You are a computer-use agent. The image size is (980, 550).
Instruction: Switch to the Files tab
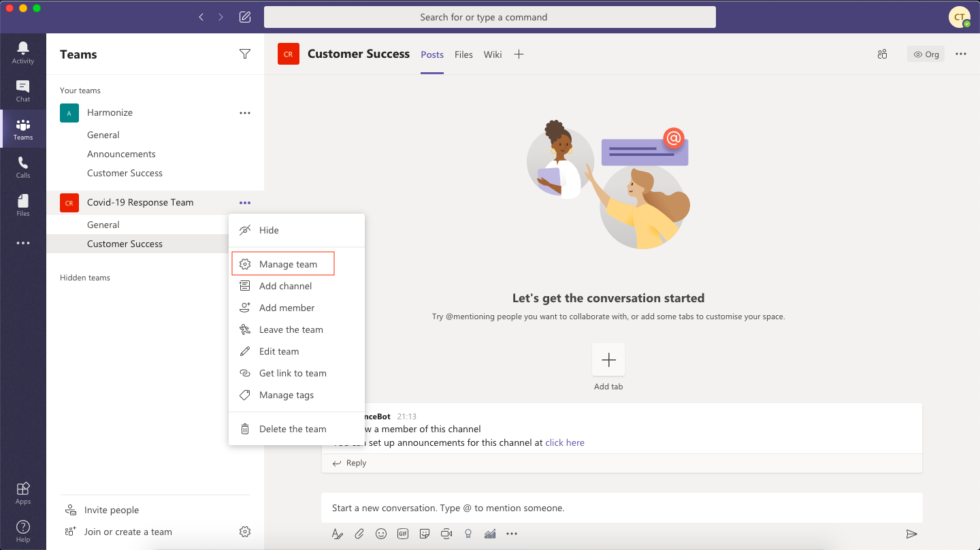tap(463, 54)
